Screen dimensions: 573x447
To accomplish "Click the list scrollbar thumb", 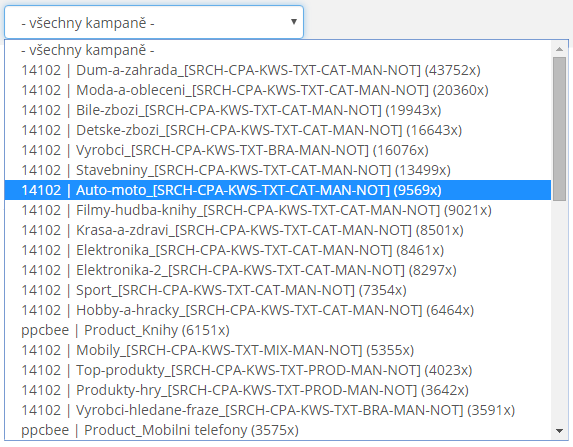I will click(559, 129).
